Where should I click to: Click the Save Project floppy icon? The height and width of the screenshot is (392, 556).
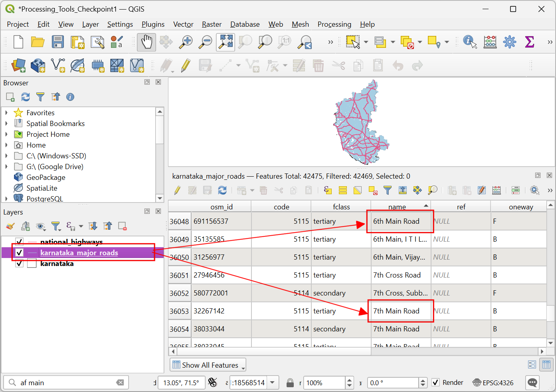coord(58,42)
